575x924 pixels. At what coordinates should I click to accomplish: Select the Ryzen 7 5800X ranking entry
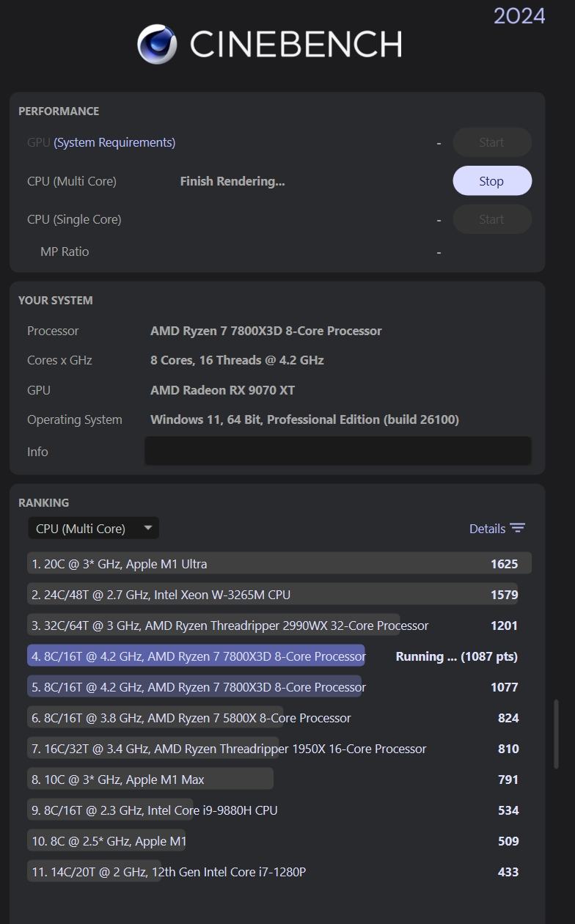pyautogui.click(x=273, y=718)
